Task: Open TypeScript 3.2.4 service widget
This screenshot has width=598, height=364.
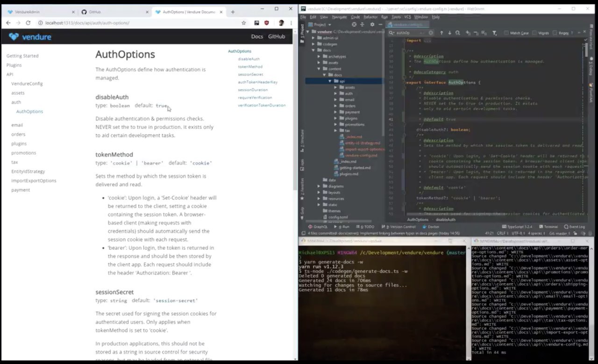Action: 517,227
